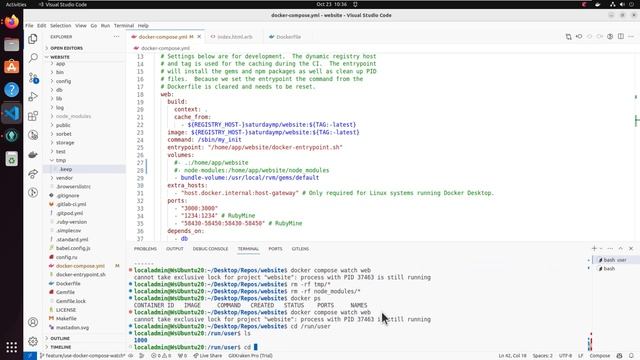Open the Help menu

coord(143,25)
